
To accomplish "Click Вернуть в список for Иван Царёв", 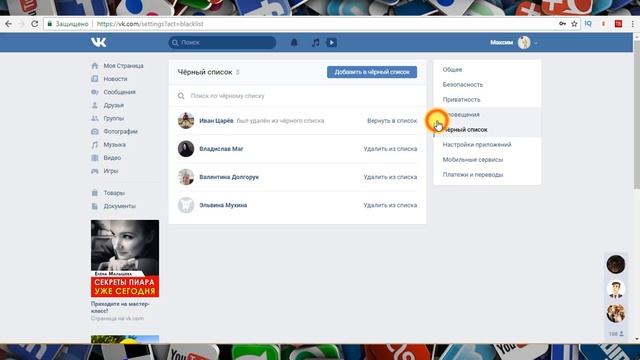I will click(392, 121).
